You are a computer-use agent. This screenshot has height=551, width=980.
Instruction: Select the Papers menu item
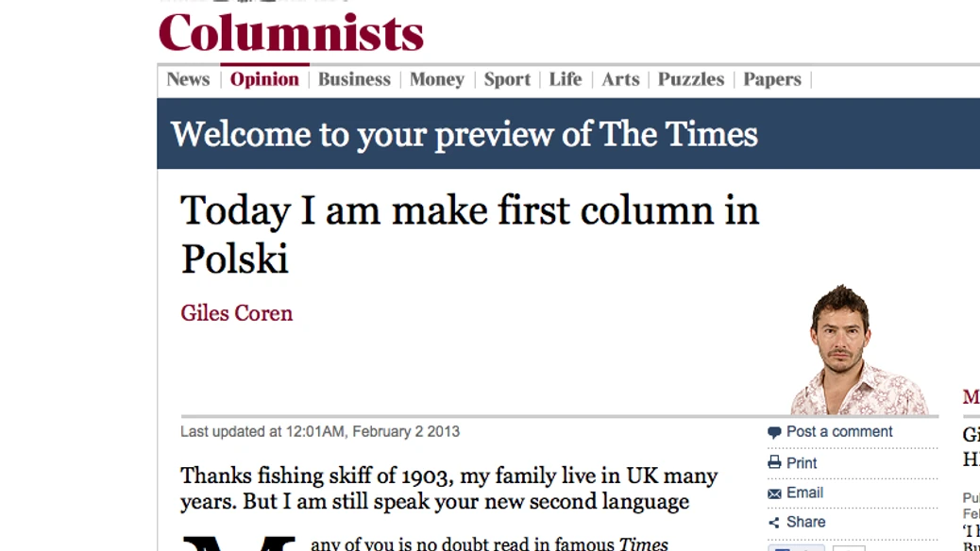coord(771,79)
